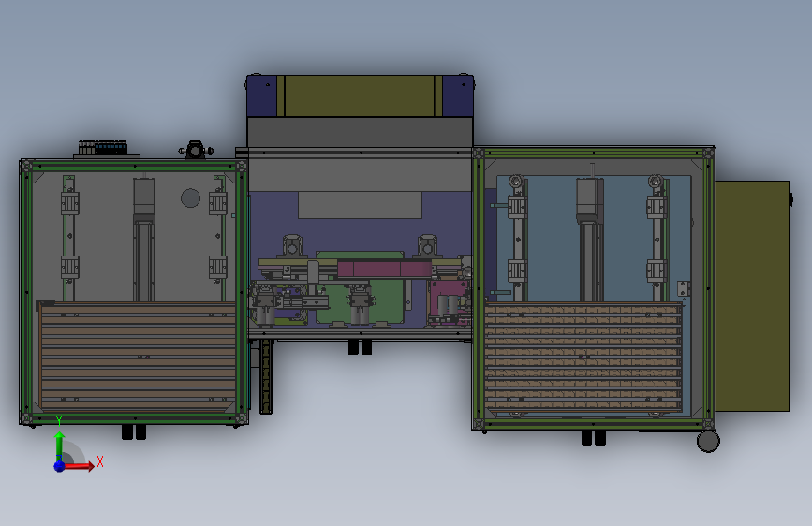The width and height of the screenshot is (812, 526).
Task: Click the blue Z axis ball of the triad
Action: (60, 466)
